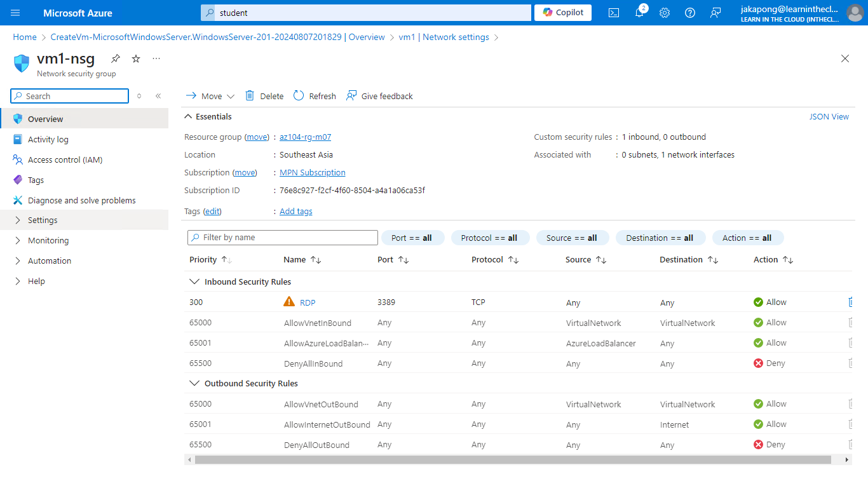The width and height of the screenshot is (868, 488).
Task: Open the Action == all filter
Action: [748, 238]
